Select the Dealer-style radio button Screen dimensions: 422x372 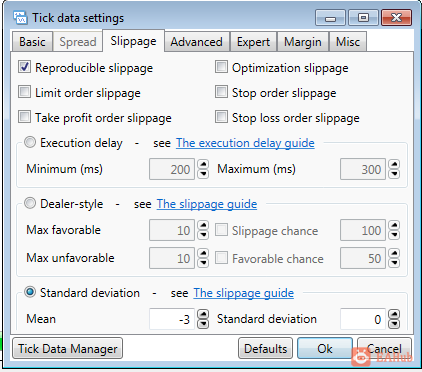point(30,203)
